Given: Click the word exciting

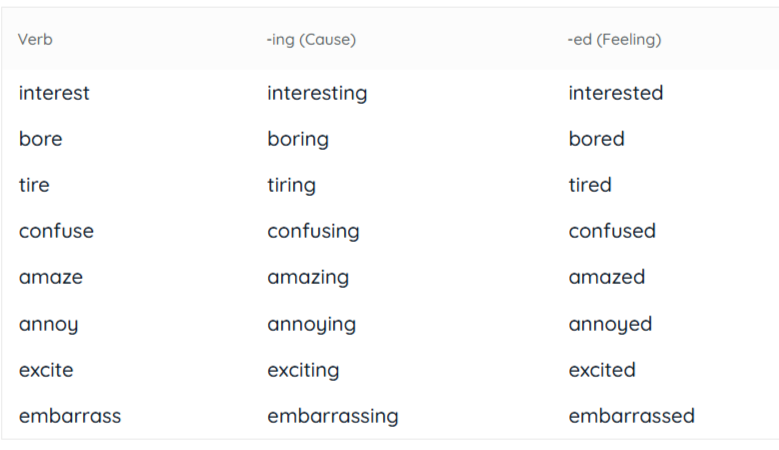Looking at the screenshot, I should (x=303, y=371).
